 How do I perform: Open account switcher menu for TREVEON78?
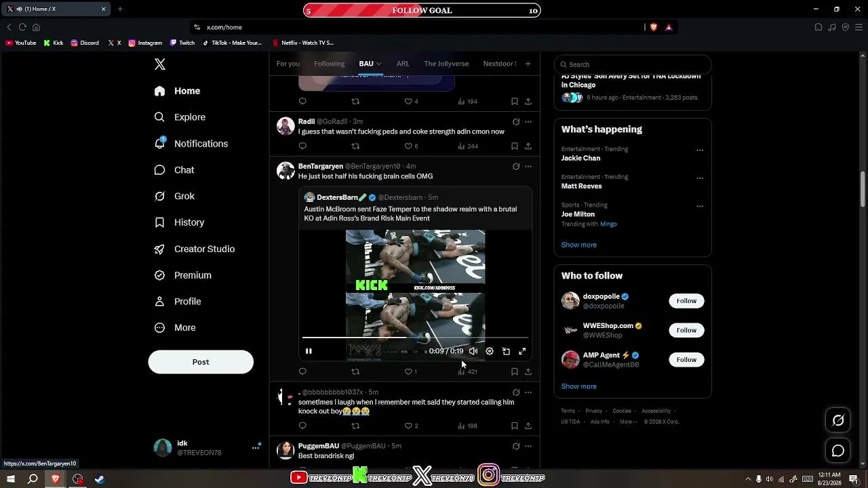[256, 447]
